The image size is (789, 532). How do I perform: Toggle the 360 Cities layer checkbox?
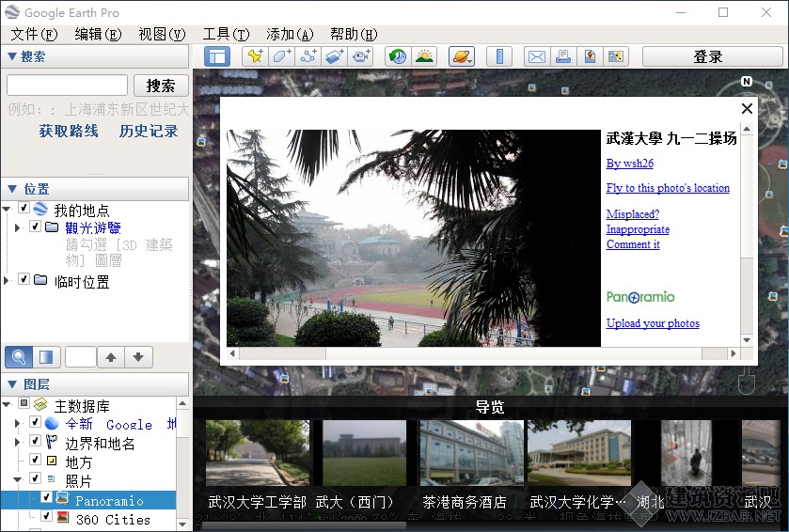46,516
